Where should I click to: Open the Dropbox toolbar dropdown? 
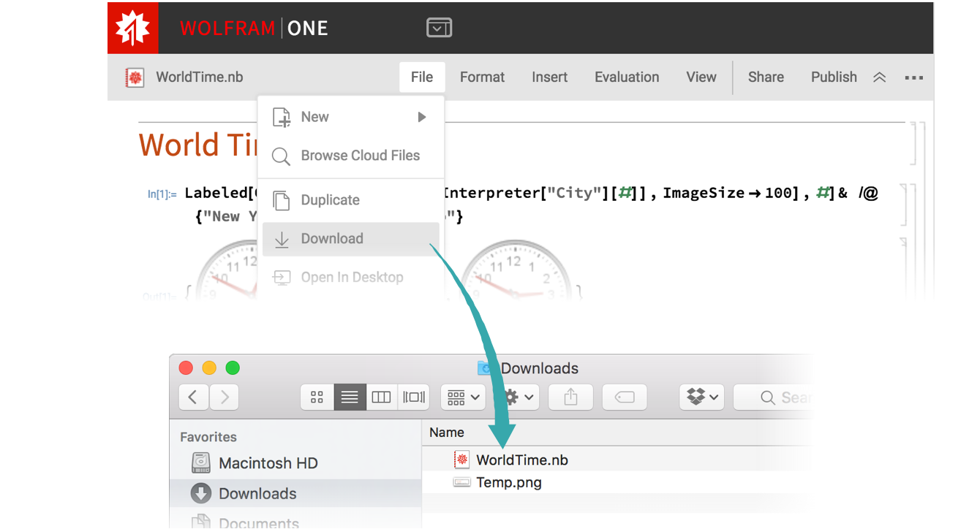[701, 397]
